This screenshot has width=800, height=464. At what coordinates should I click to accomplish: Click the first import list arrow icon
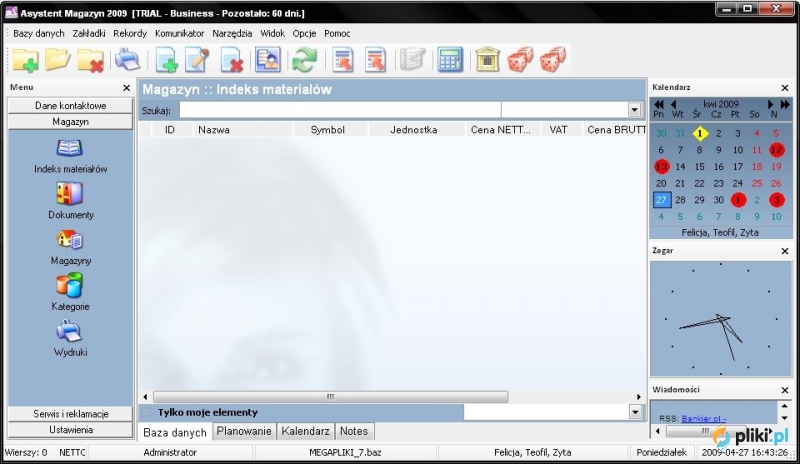(x=343, y=60)
